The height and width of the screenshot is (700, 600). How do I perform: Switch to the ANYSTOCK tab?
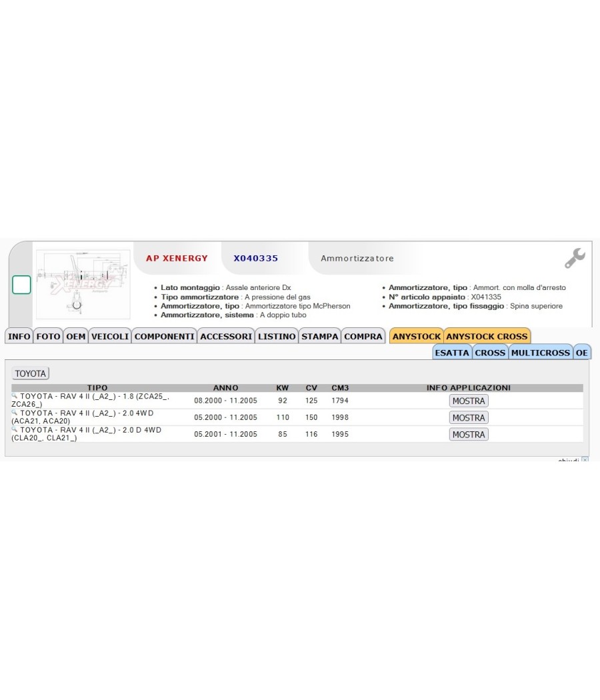click(417, 336)
